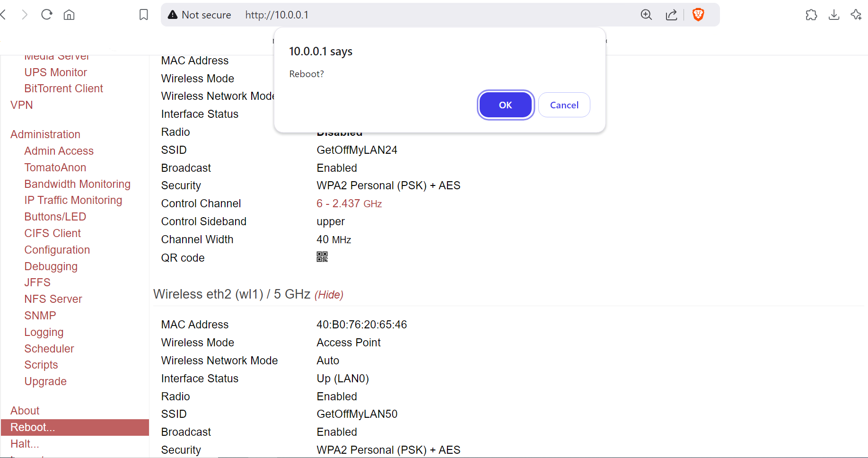868x458 pixels.
Task: Click the share icon in address bar
Action: click(x=672, y=15)
